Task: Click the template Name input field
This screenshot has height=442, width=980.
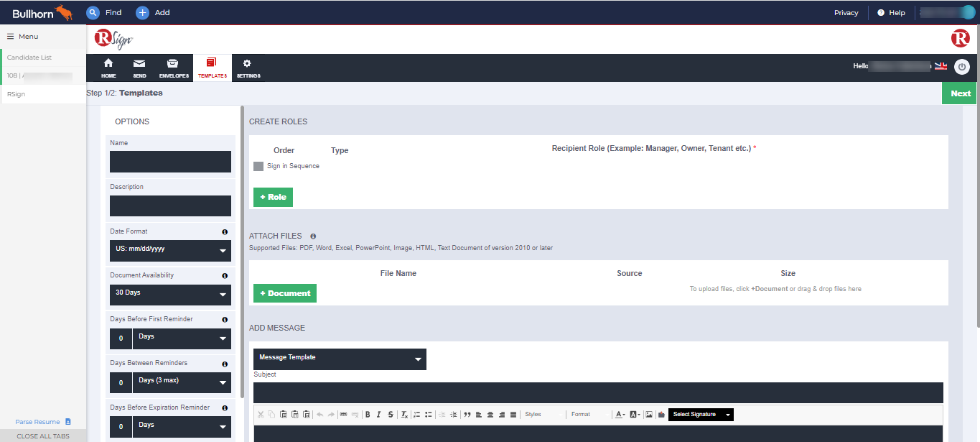Action: (170, 162)
